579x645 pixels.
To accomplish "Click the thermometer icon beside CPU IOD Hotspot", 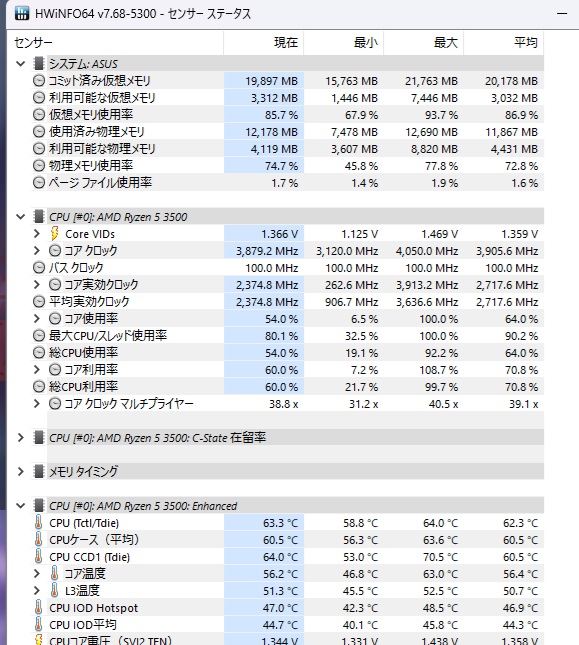I will 38,608.
